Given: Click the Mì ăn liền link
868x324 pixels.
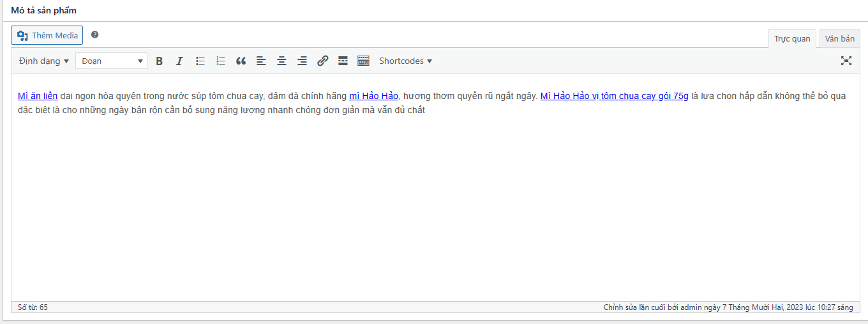Looking at the screenshot, I should point(38,96).
